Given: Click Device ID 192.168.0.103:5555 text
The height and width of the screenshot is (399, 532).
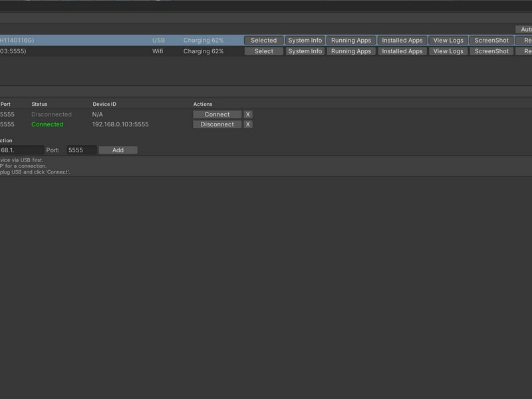Looking at the screenshot, I should (x=120, y=124).
